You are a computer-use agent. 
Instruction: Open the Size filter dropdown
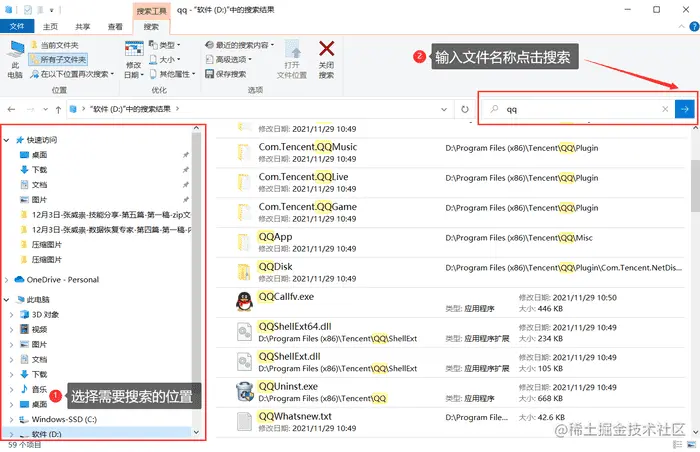tap(164, 59)
